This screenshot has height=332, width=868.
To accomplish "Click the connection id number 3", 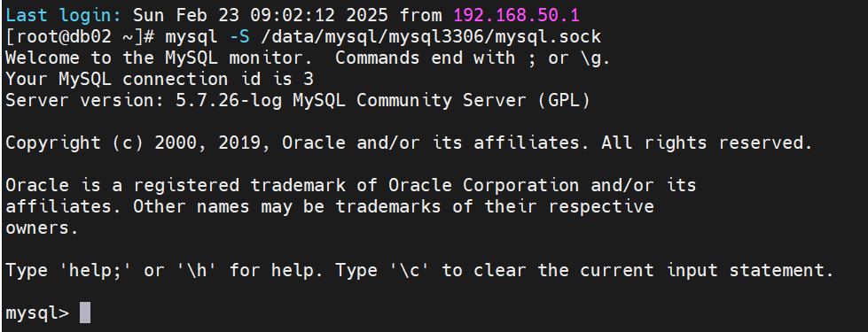I will (x=309, y=79).
